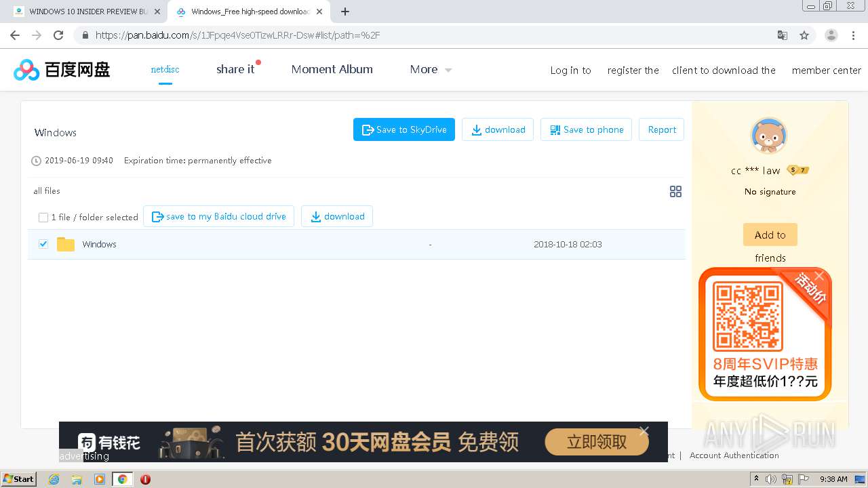Screen dimensions: 868x488
Task: Click the address bar URL
Action: pos(237,35)
